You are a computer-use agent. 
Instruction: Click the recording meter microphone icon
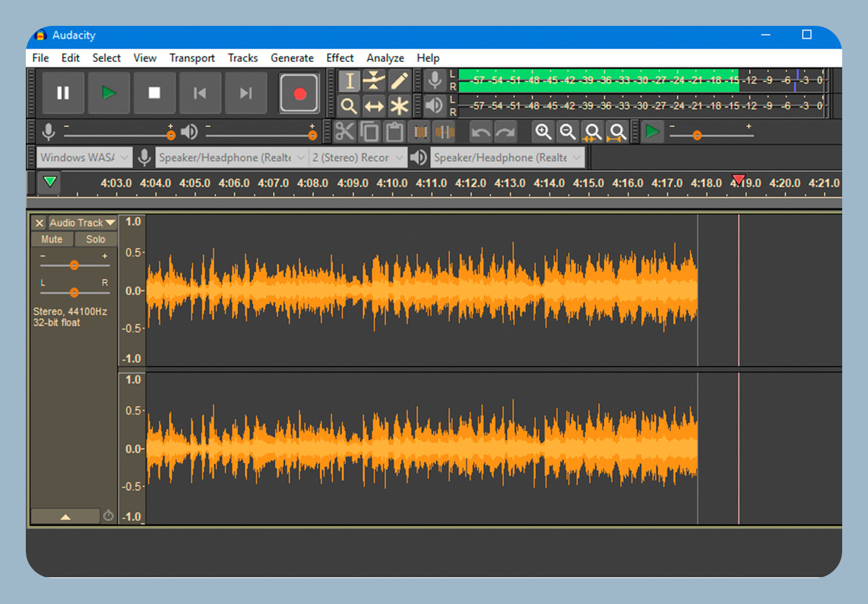tap(435, 81)
